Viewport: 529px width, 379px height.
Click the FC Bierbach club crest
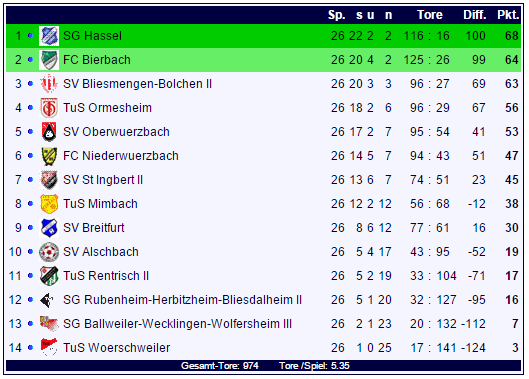tap(49, 60)
